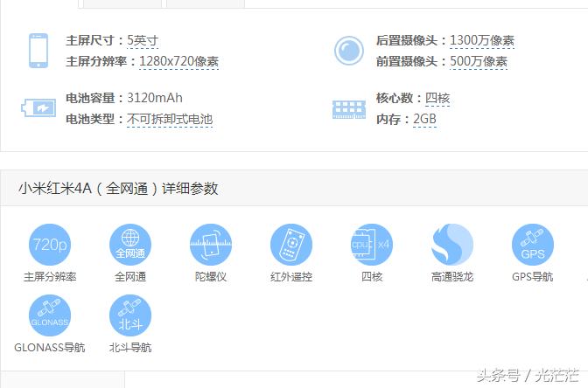Open the 1280x720像素 resolution link

178,61
